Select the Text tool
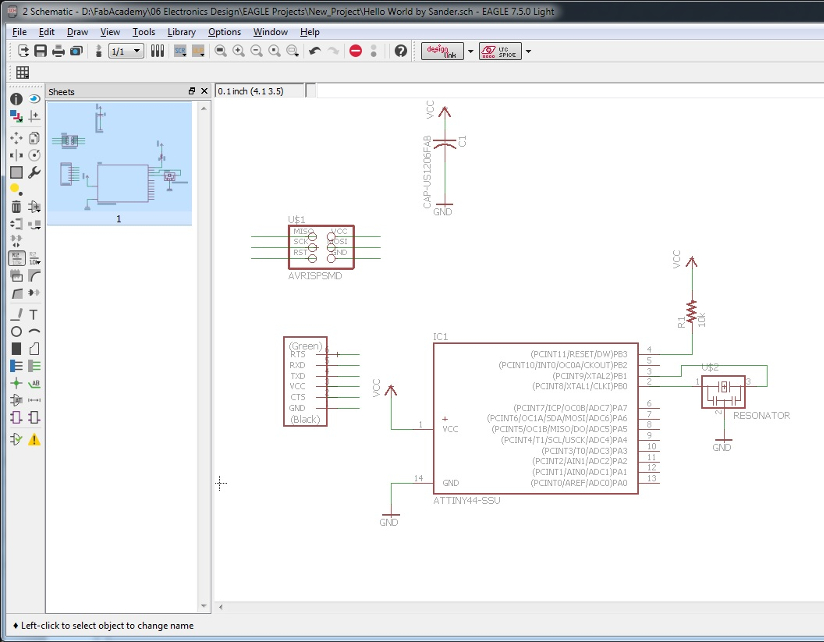This screenshot has width=824, height=642. click(x=34, y=314)
